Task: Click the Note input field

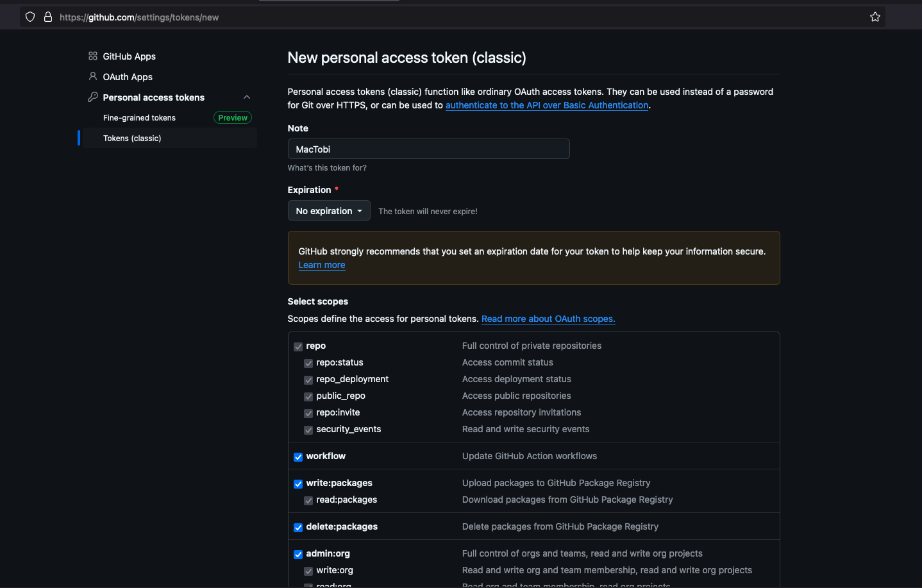Action: pos(428,149)
